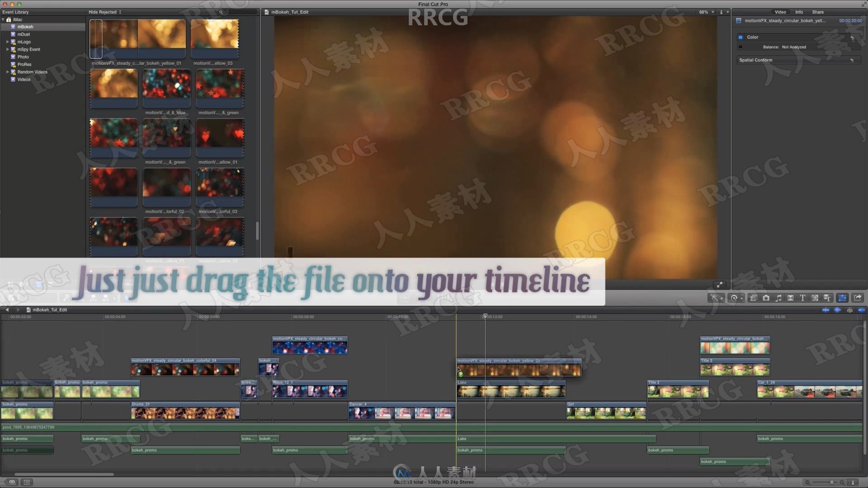
Task: Open the Hide Rejected filter dropdown
Action: coord(105,12)
